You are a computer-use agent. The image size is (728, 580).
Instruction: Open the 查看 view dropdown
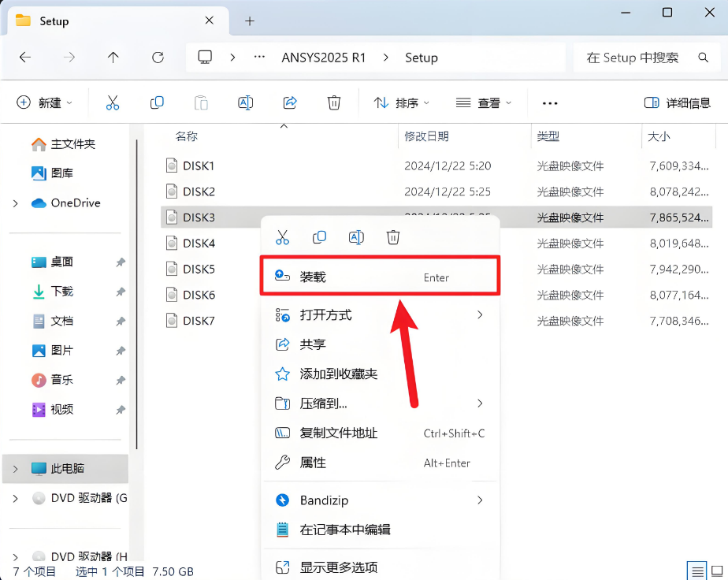pos(483,102)
